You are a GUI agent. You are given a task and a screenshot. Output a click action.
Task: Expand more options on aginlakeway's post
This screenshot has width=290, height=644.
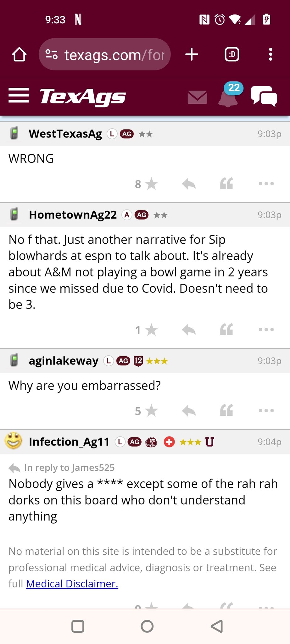[266, 410]
